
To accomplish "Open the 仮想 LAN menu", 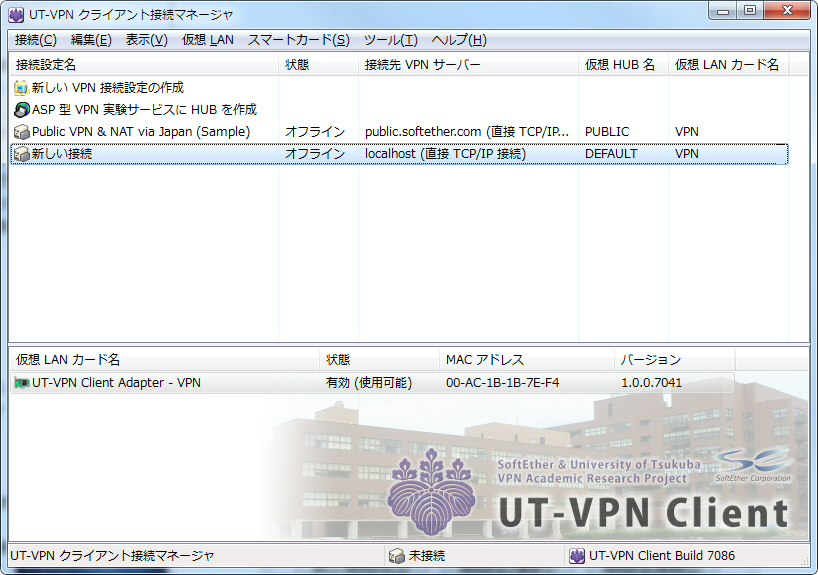I will (x=208, y=40).
